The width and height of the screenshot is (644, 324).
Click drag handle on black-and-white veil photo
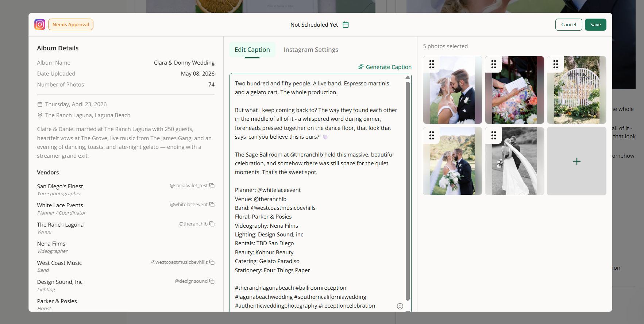tap(494, 135)
